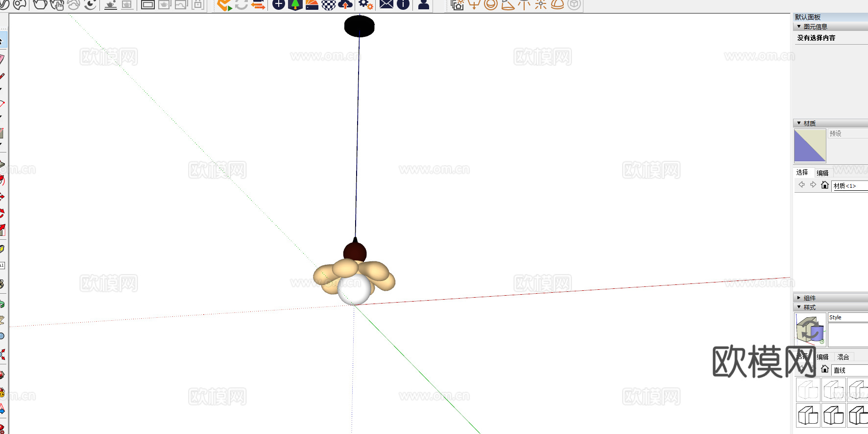The image size is (868, 434).
Task: Add a V-Ray IES light
Action: (524, 5)
